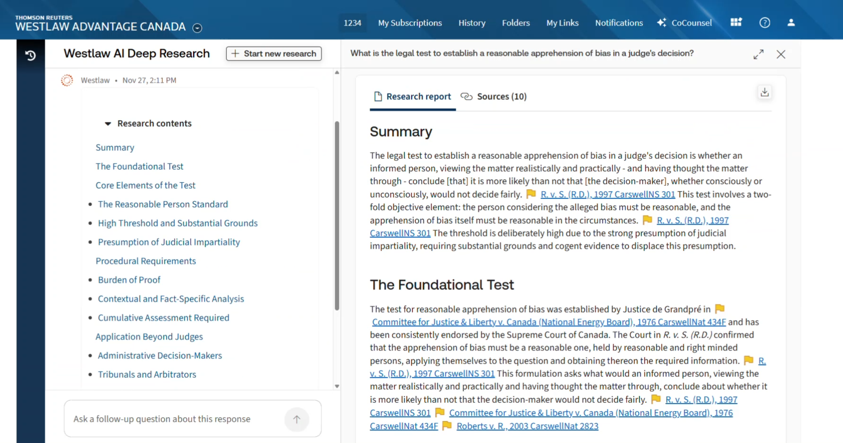
Task: Download the research report
Action: (x=764, y=93)
